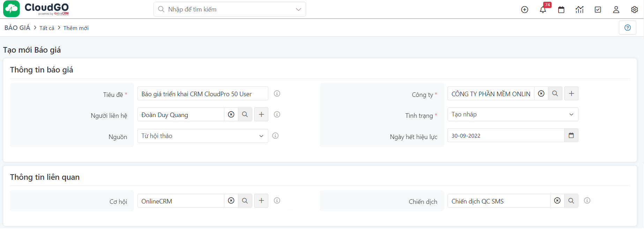Search companies for Công ty field
Screen dimensions: 644x230
[555, 93]
